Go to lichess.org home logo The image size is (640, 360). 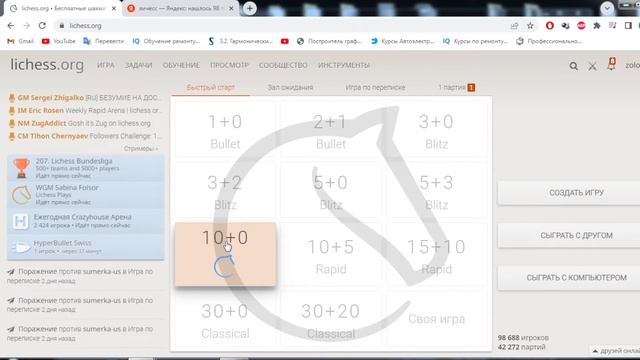pyautogui.click(x=47, y=64)
